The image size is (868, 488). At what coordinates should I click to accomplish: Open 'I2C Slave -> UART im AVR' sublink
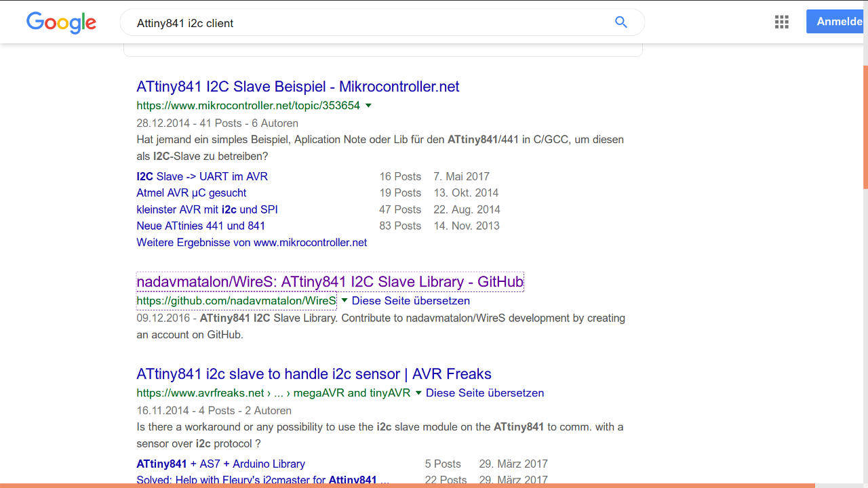[202, 176]
